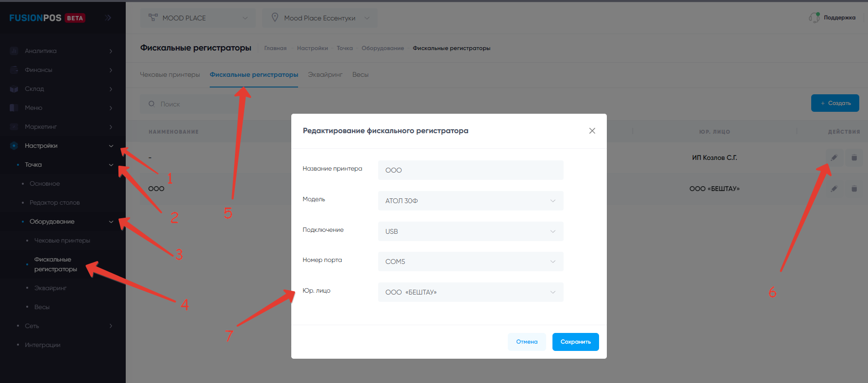Click the search magnifier icon
The image size is (868, 383).
click(x=151, y=104)
